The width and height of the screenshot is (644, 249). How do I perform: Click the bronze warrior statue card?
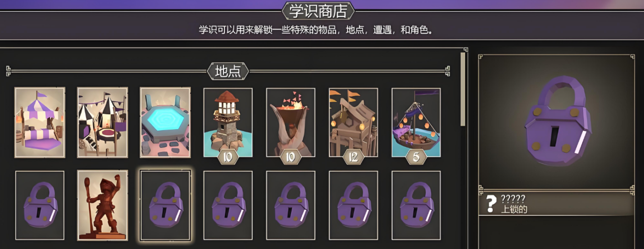coord(103,205)
